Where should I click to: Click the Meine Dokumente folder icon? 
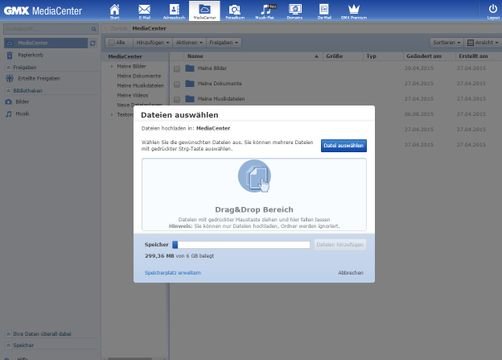190,83
